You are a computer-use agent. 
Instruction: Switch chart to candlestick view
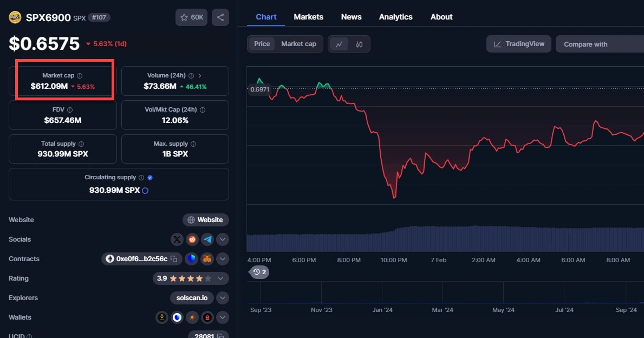[x=359, y=44]
